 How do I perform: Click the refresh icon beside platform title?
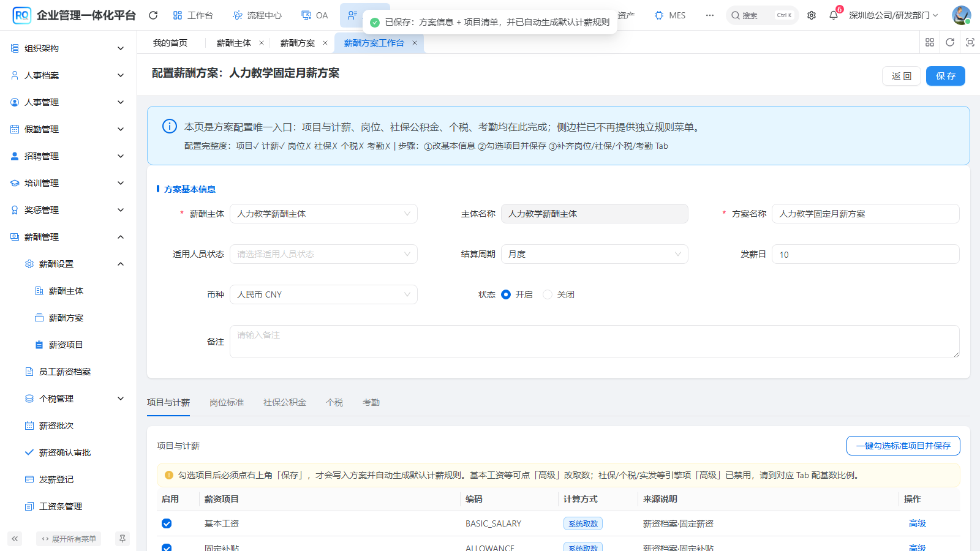coord(153,15)
